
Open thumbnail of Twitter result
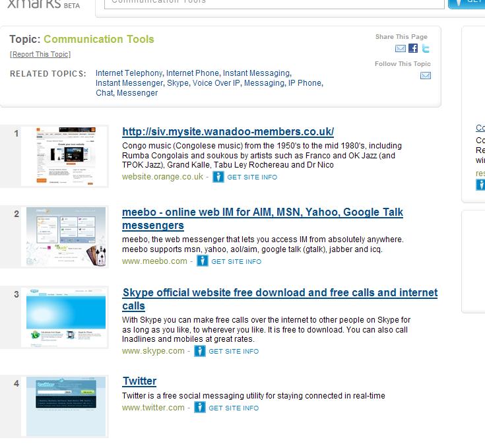(66, 406)
